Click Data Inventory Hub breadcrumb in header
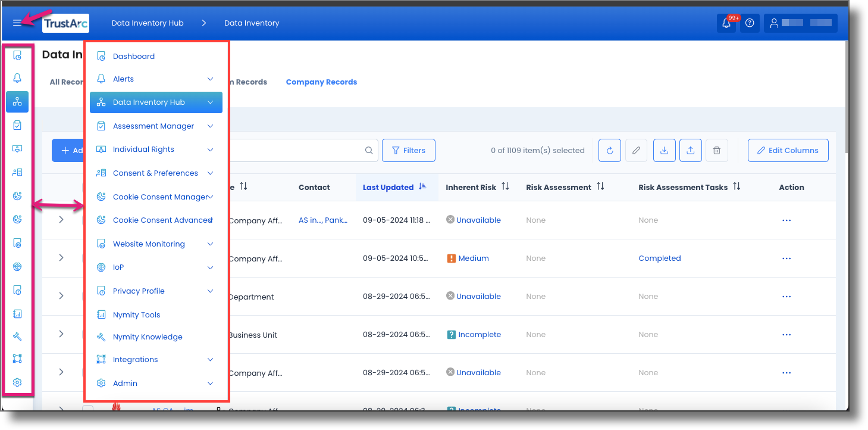868x430 pixels. [x=148, y=23]
